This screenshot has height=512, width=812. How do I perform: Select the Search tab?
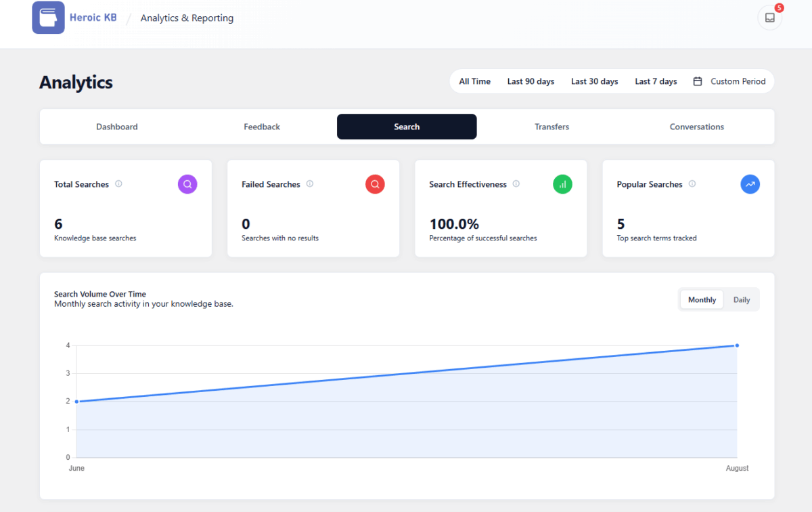[x=407, y=127]
